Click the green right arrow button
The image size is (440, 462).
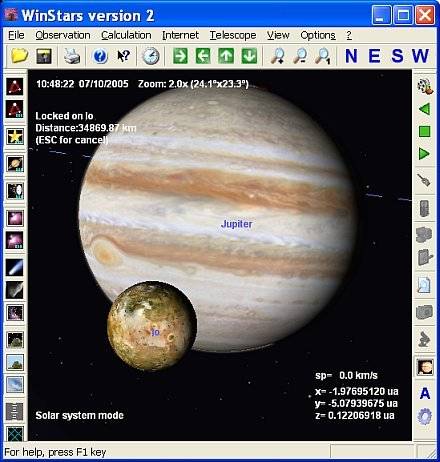(180, 56)
